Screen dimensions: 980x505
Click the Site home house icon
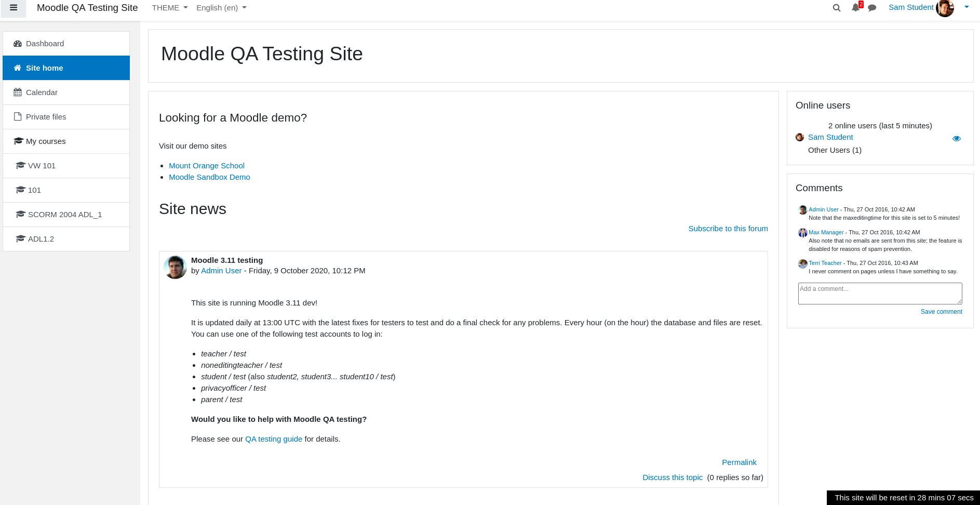18,68
